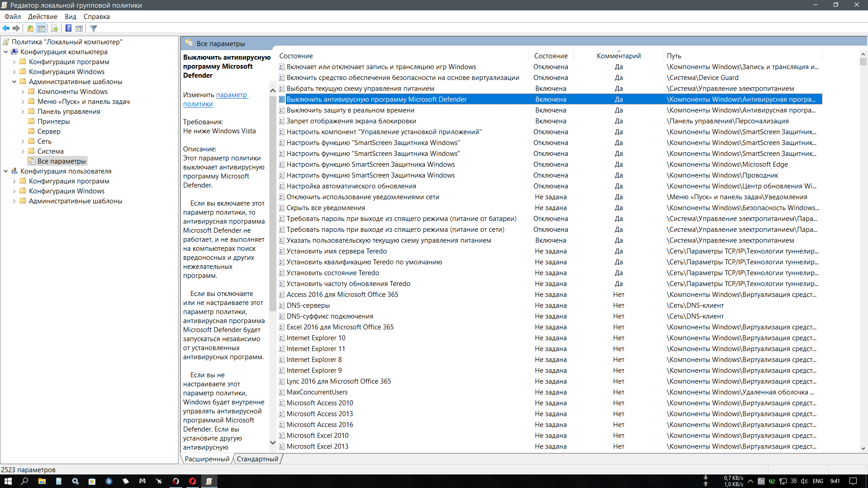Click the blue Back arrow in toolbar

[x=6, y=28]
